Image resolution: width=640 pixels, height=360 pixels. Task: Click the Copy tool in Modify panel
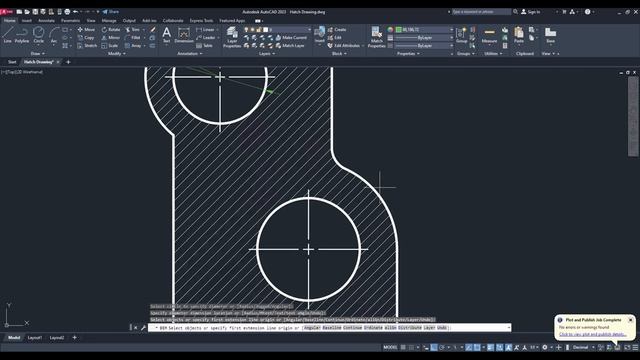86,38
